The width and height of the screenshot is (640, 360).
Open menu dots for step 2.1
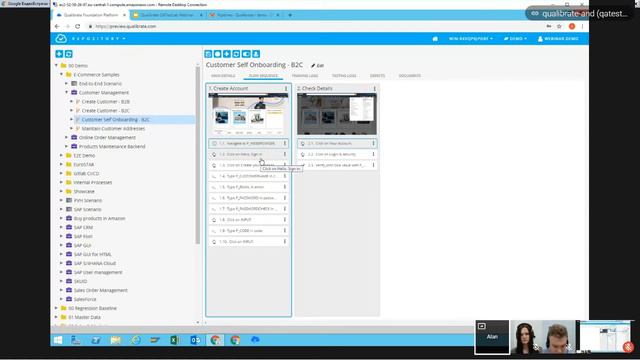(373, 143)
